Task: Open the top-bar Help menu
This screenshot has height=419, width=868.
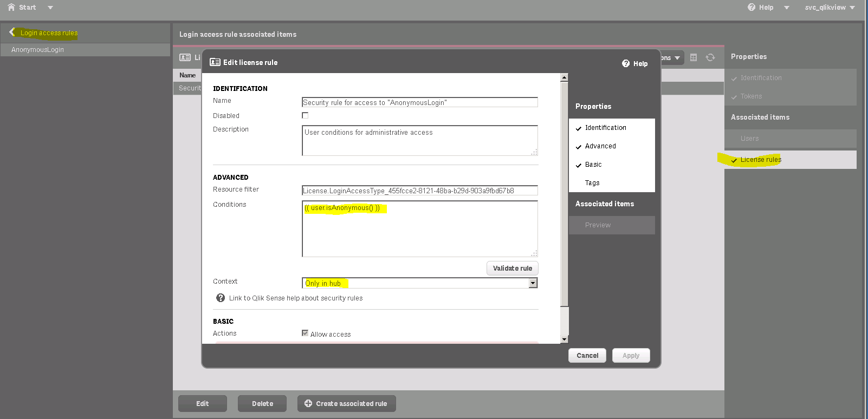Action: point(761,7)
